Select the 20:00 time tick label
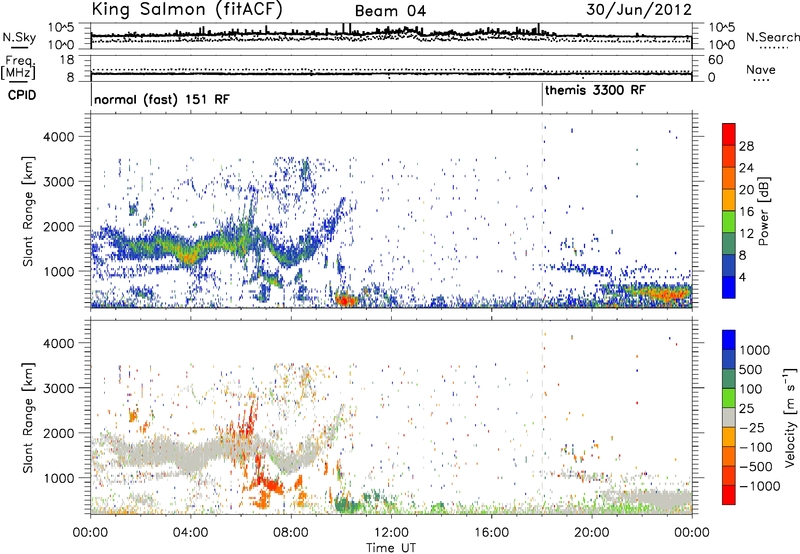 click(592, 533)
